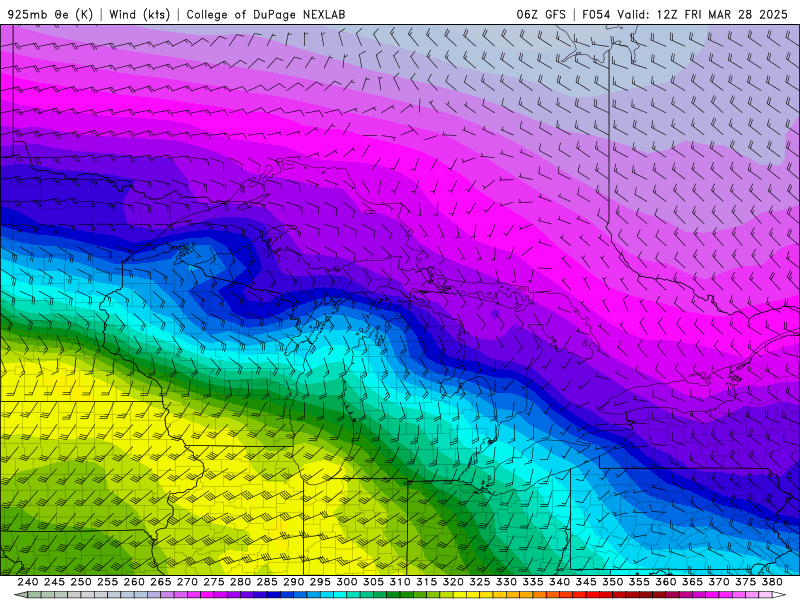
Task: Select the 275 value on the legend
Action: tap(214, 582)
